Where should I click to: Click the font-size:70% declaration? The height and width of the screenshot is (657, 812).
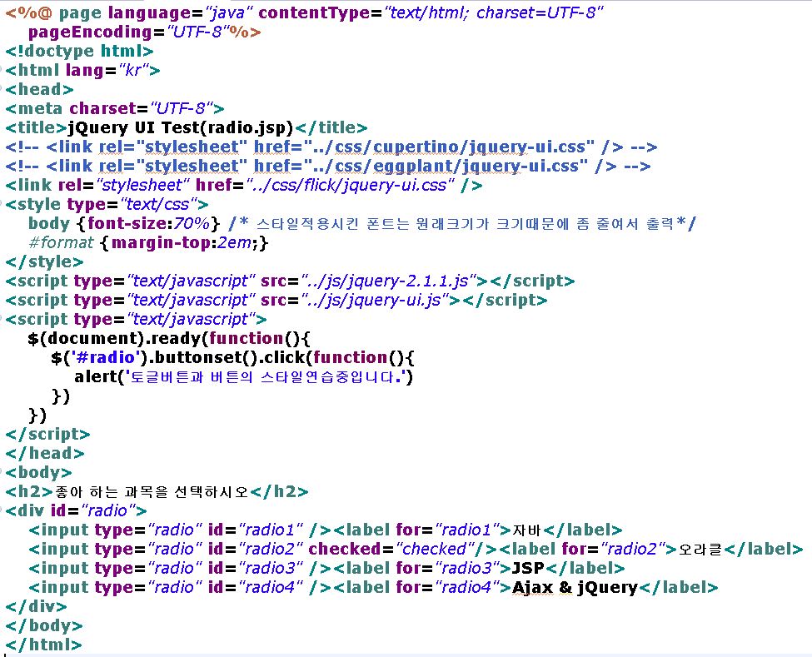148,224
